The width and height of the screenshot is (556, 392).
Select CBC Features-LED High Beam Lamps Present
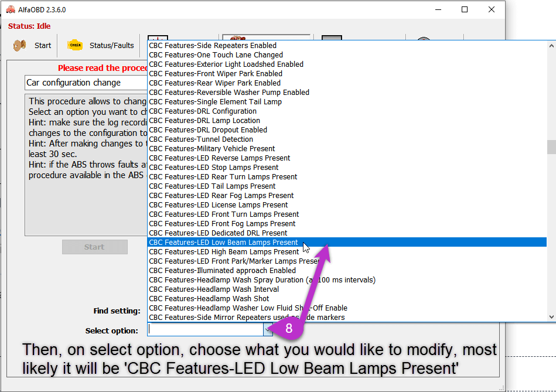click(347, 252)
